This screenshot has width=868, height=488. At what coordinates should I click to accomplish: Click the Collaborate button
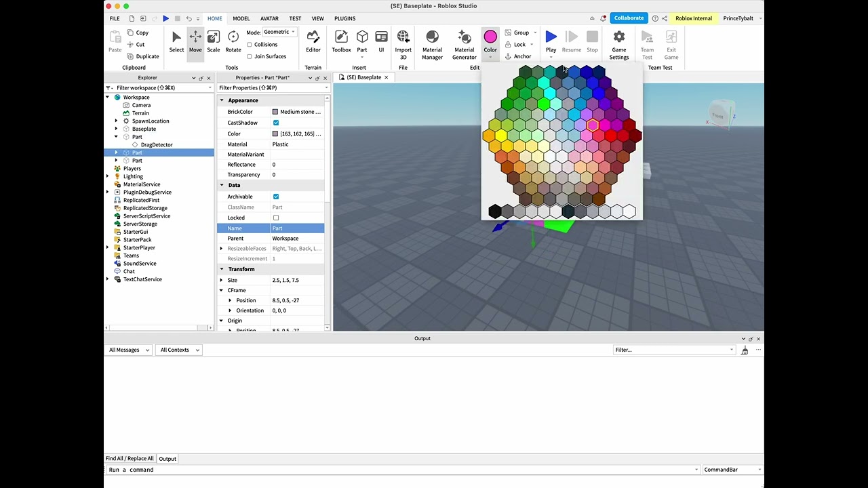coord(629,18)
